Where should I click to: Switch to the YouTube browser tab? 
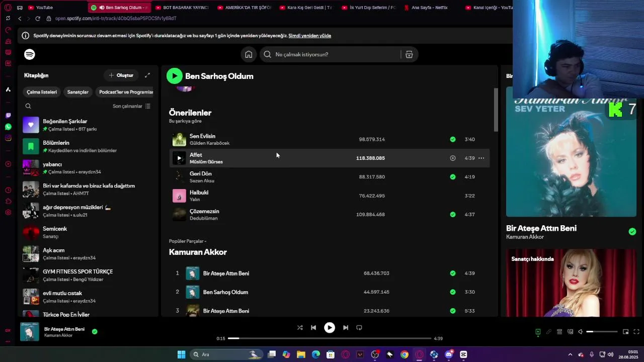click(x=44, y=8)
